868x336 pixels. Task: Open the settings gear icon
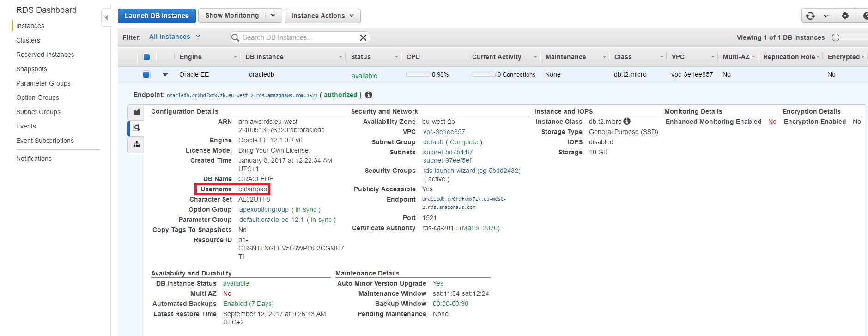tap(845, 16)
